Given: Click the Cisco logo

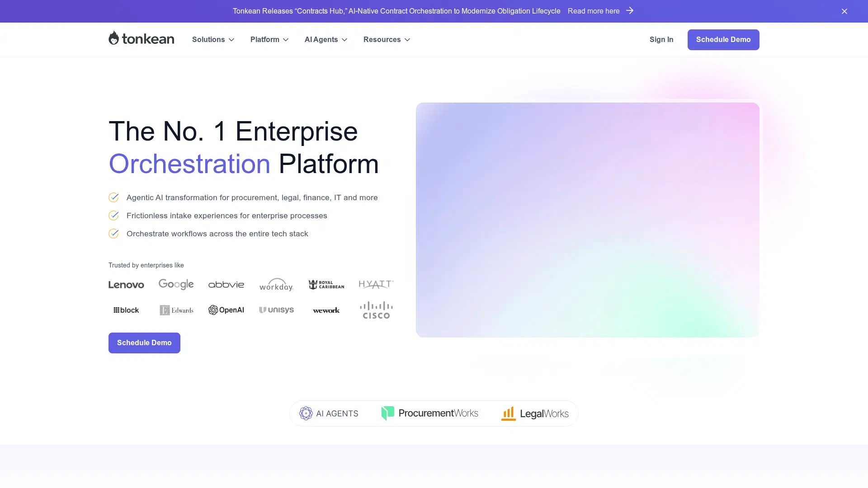Looking at the screenshot, I should click(376, 310).
